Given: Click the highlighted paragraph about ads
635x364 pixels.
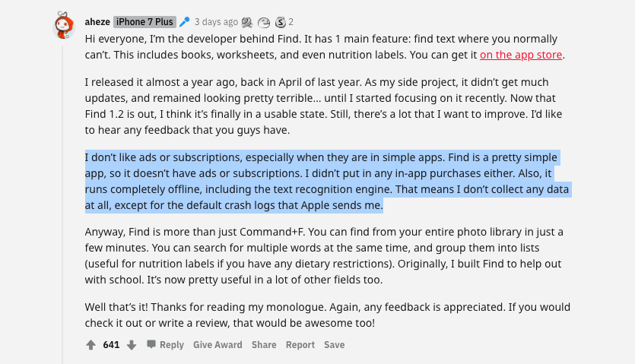Looking at the screenshot, I should [327, 182].
